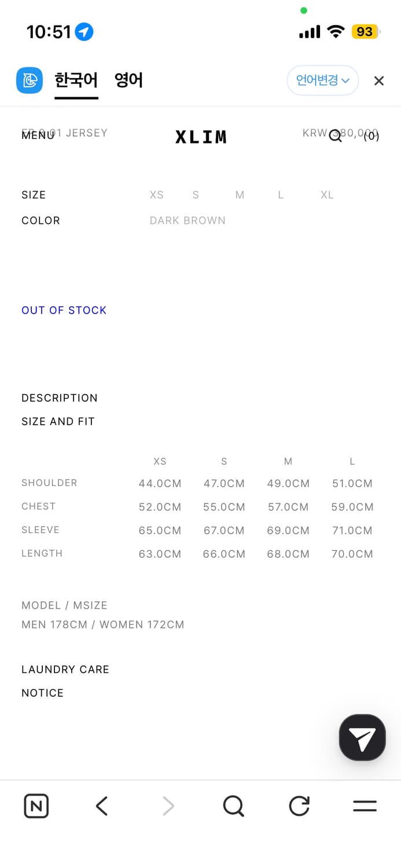
Task: Reload the current page
Action: [x=299, y=806]
